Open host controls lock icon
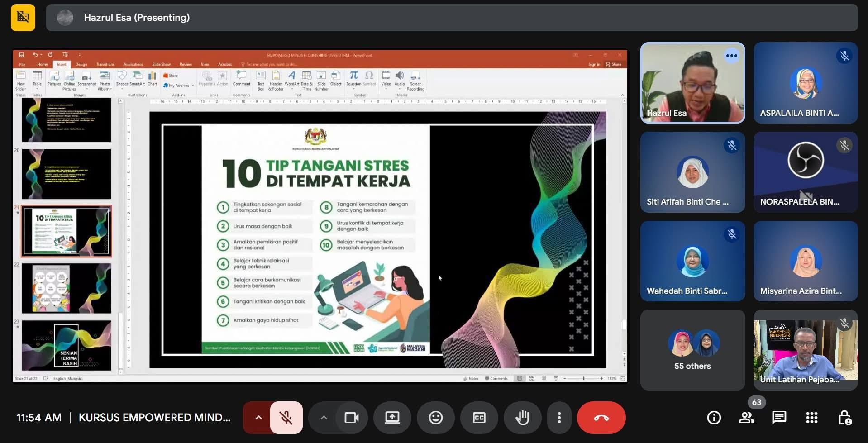The width and height of the screenshot is (868, 443). click(x=844, y=418)
